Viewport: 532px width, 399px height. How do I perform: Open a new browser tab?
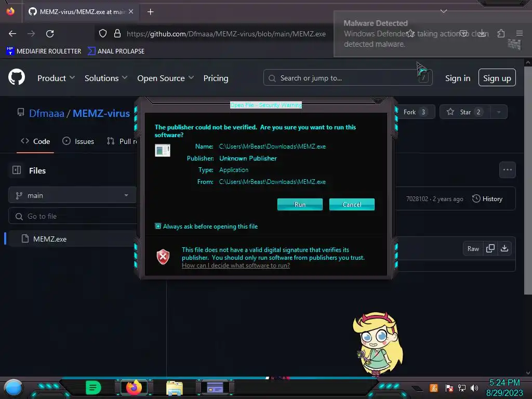[x=150, y=12]
